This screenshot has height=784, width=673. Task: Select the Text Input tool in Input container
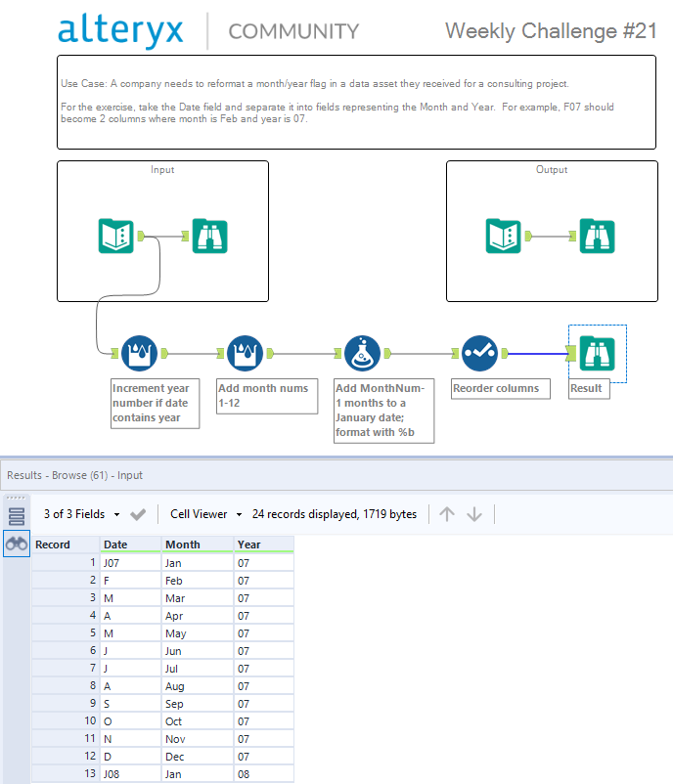(x=116, y=236)
